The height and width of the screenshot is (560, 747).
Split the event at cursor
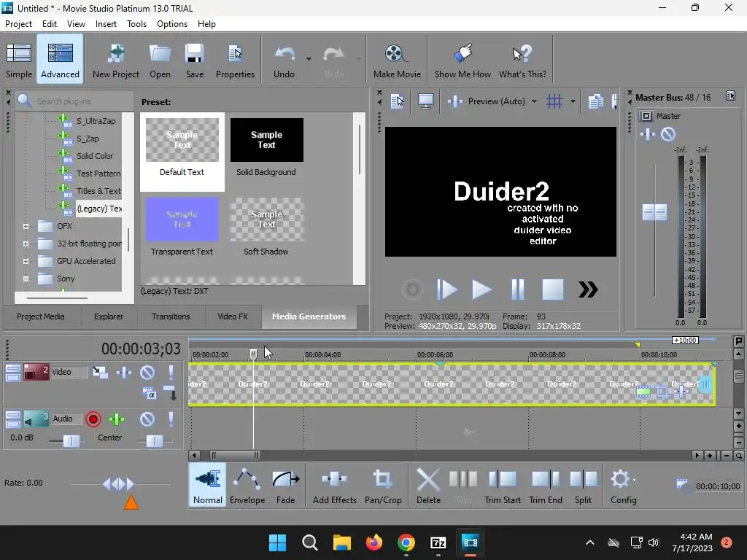[x=583, y=486]
